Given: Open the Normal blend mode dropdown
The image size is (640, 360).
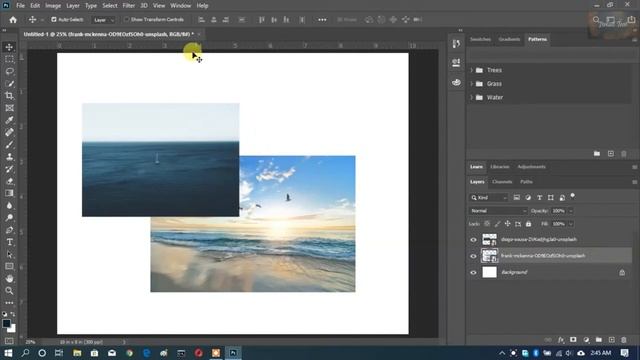Looking at the screenshot, I should (498, 211).
